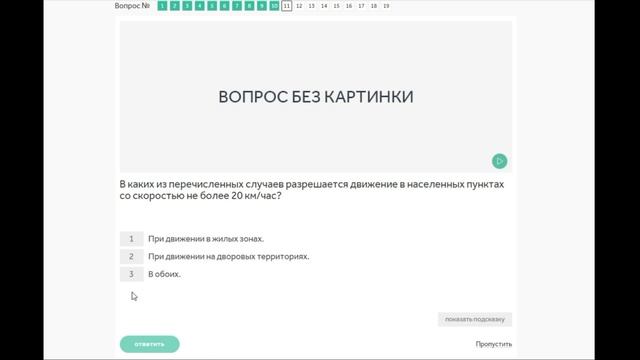This screenshot has width=640, height=360.
Task: Jump to question number 12
Action: pos(299,6)
